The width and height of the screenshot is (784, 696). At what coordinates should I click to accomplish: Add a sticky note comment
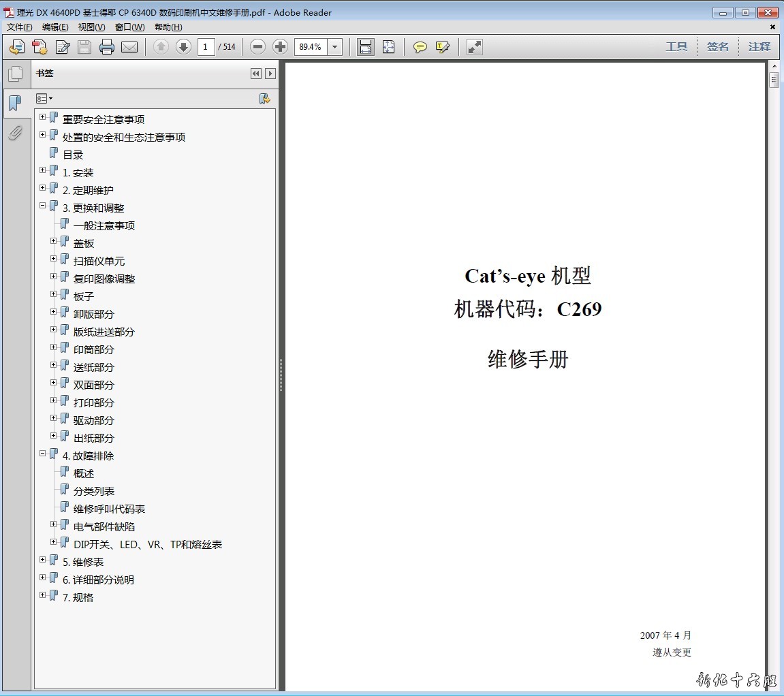pyautogui.click(x=420, y=47)
